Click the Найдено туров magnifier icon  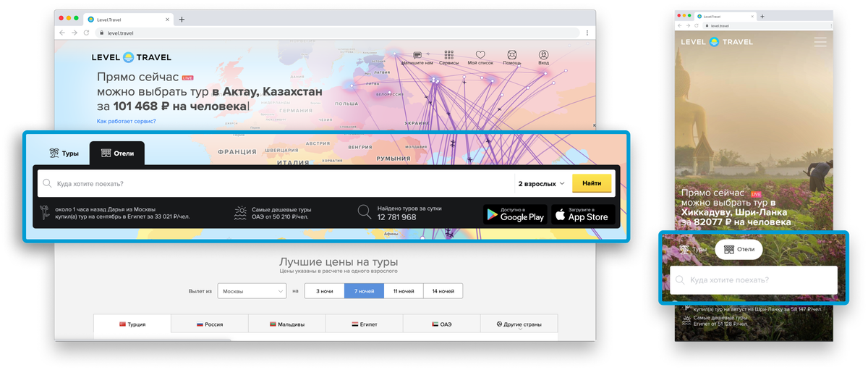tap(365, 212)
